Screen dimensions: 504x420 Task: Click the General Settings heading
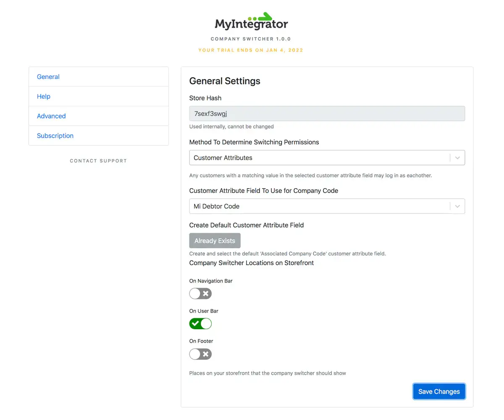point(225,81)
